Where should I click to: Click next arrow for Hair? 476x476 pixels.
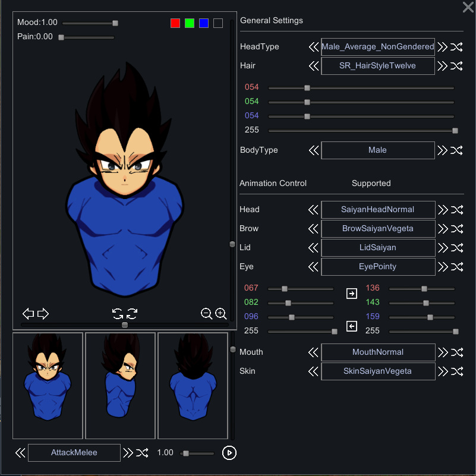click(442, 66)
